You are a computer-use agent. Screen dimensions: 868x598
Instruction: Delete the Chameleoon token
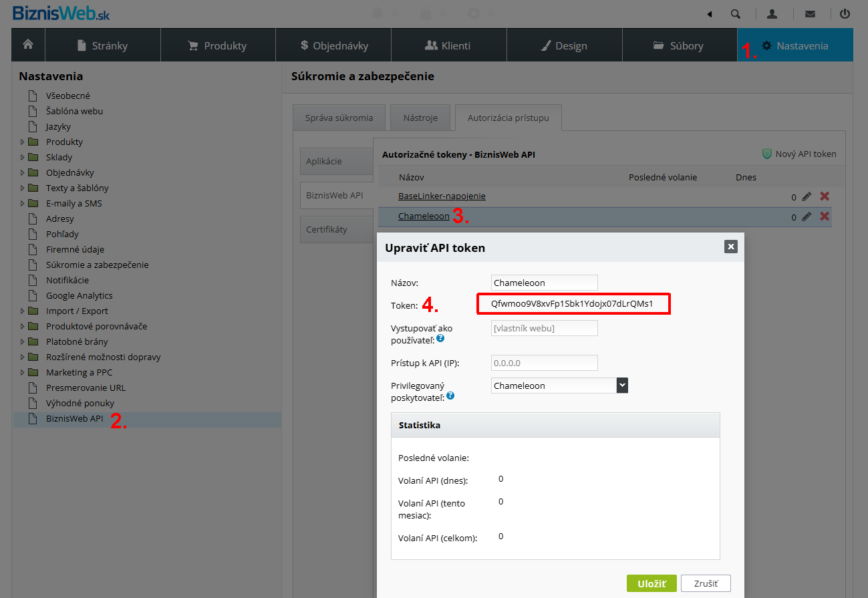(825, 216)
